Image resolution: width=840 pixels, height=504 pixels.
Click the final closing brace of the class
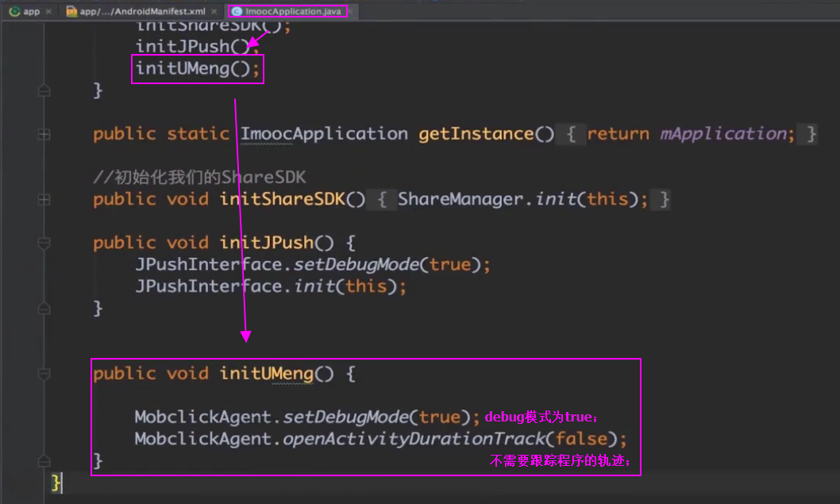pos(56,483)
